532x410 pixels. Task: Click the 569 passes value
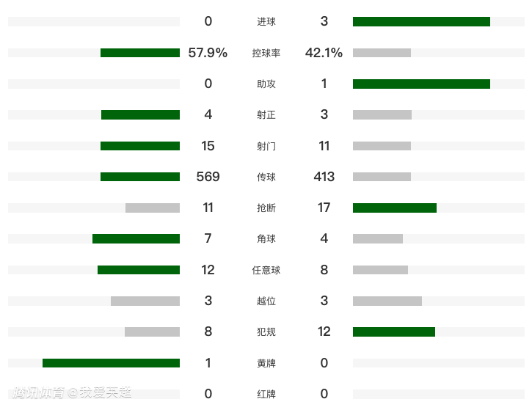tap(208, 177)
